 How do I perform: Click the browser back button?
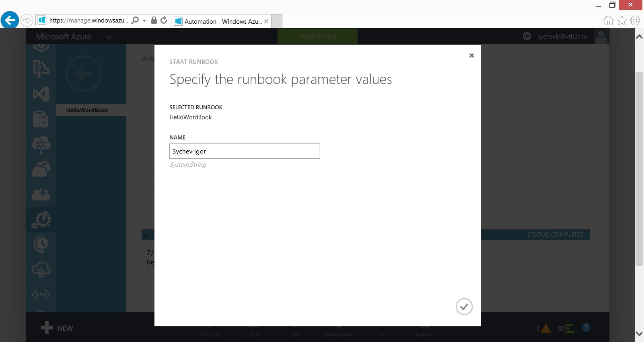[x=10, y=20]
